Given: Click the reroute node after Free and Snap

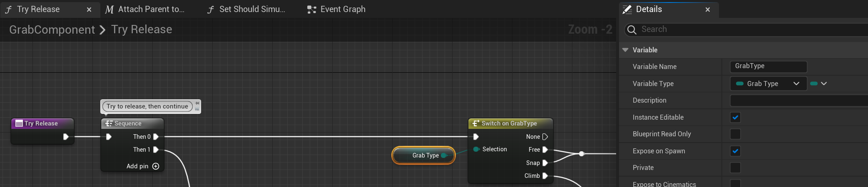Looking at the screenshot, I should point(582,154).
